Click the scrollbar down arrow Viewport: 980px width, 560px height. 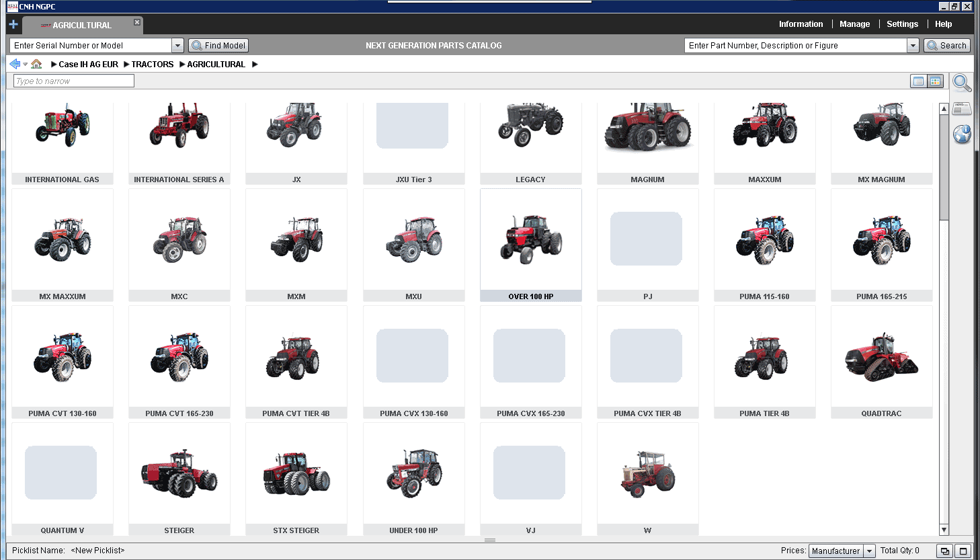[x=944, y=530]
